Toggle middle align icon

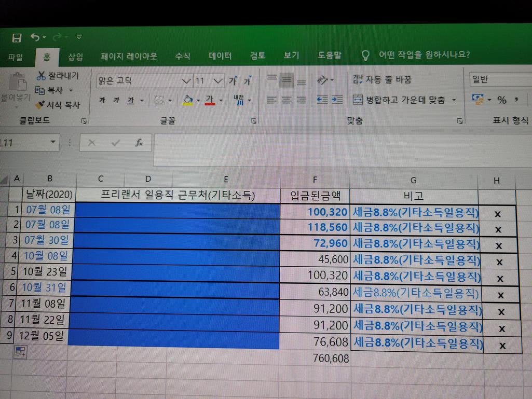(287, 80)
